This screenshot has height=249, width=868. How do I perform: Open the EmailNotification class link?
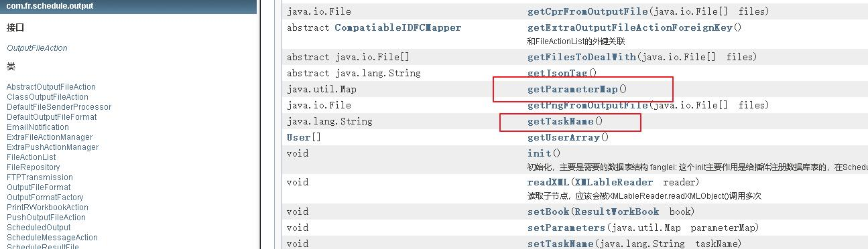pyautogui.click(x=38, y=127)
